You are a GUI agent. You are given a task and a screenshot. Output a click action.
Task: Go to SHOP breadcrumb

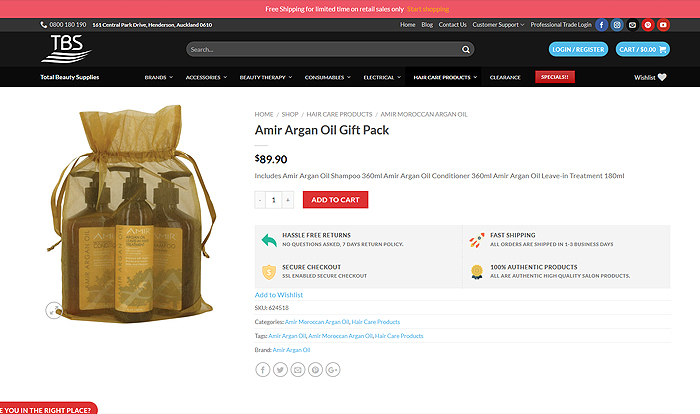pyautogui.click(x=290, y=114)
